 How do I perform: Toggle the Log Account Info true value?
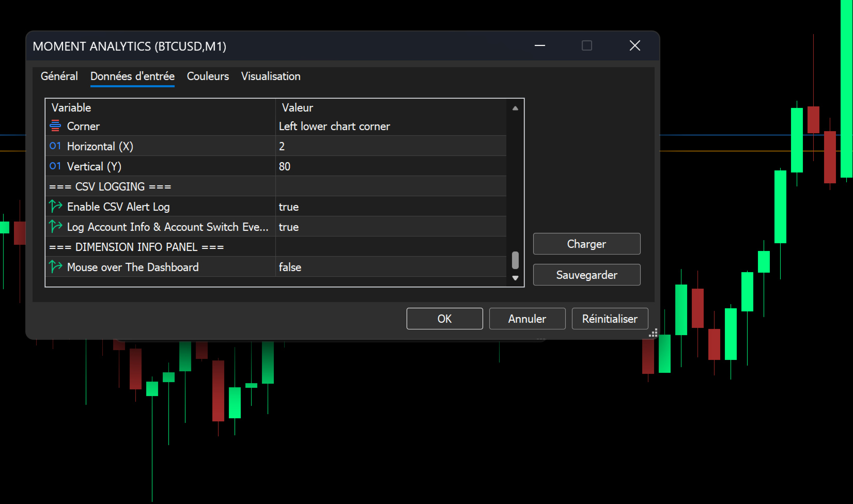[391, 227]
